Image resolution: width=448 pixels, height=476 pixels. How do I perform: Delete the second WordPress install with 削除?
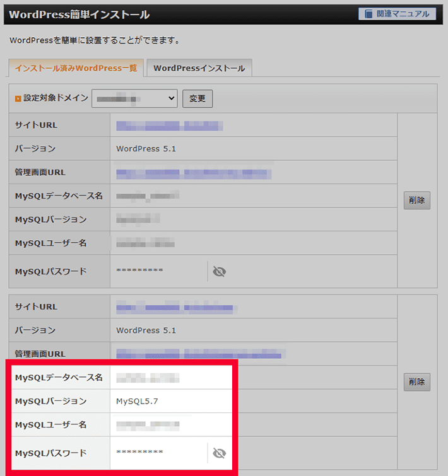pyautogui.click(x=416, y=382)
